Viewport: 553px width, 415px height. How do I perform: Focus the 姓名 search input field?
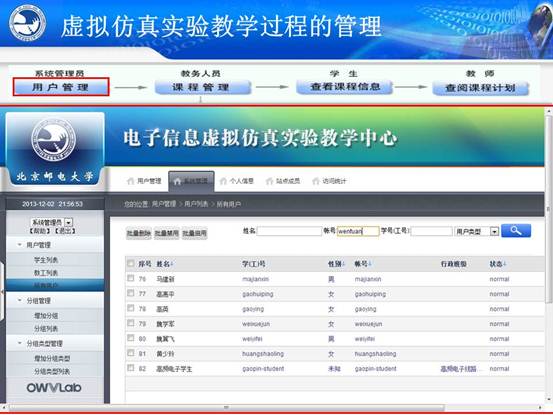click(289, 231)
